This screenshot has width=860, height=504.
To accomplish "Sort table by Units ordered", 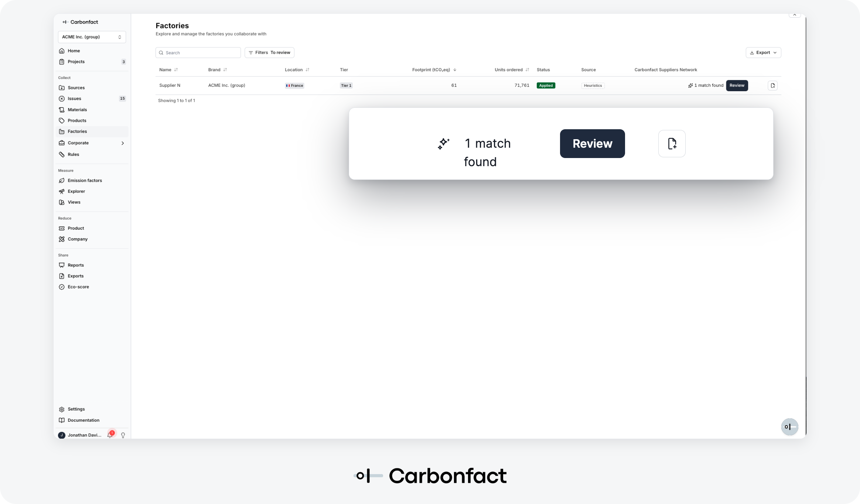I will tap(512, 70).
